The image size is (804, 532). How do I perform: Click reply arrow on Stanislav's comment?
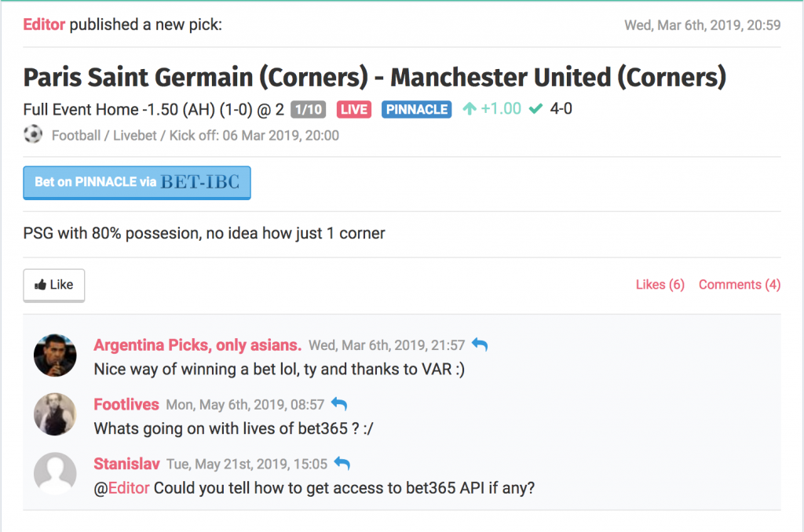point(342,464)
